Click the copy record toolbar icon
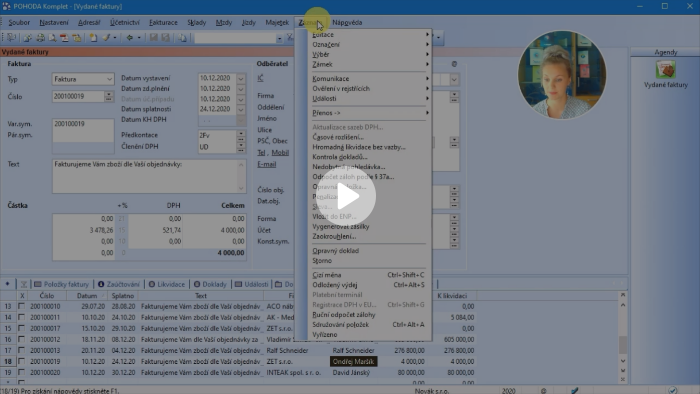The width and height of the screenshot is (700, 394). [x=183, y=38]
